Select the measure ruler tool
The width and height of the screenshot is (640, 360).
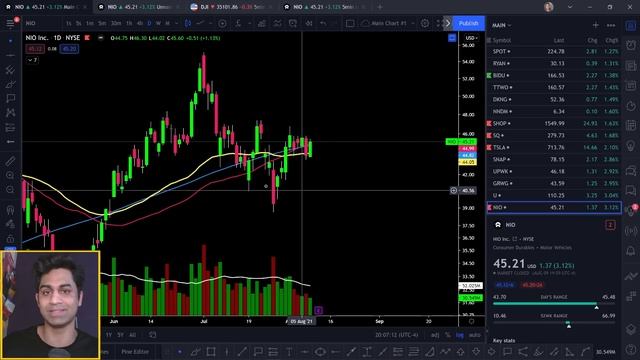click(x=10, y=161)
